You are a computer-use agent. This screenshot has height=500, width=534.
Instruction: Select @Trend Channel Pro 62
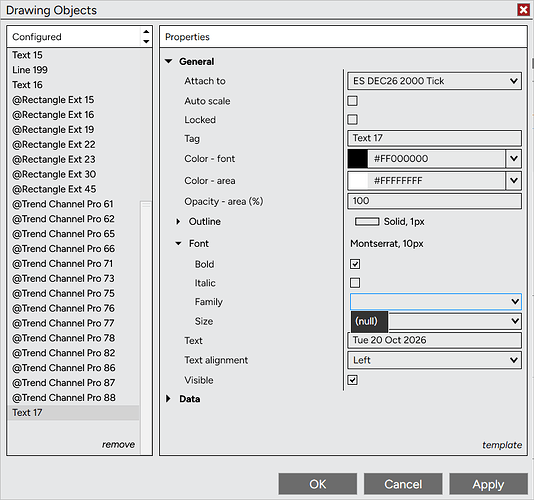[73, 219]
